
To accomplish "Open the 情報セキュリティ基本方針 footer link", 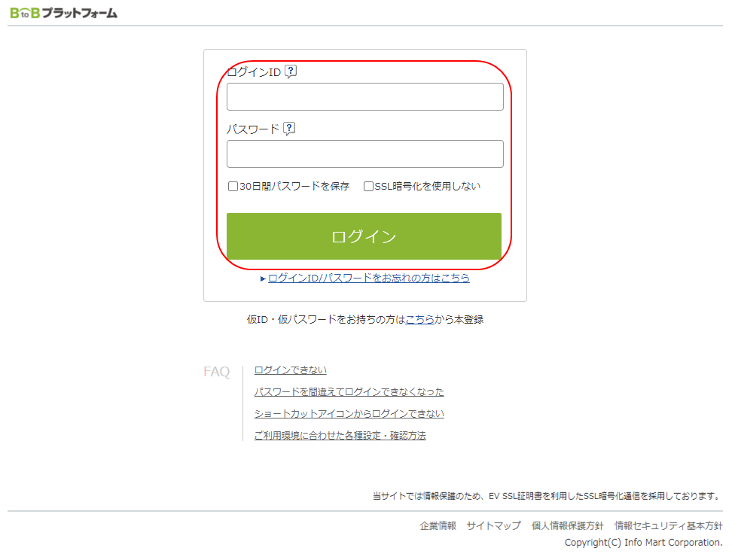I will coord(668,526).
